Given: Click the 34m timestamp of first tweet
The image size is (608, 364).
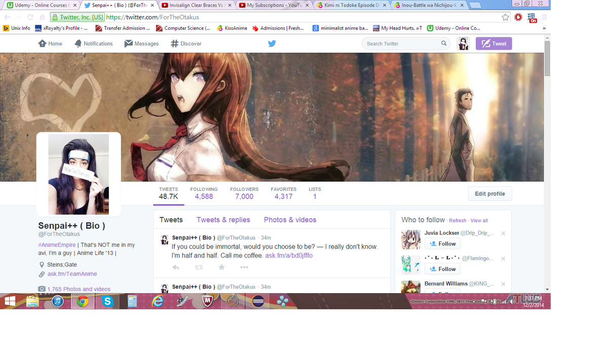Looking at the screenshot, I should click(265, 238).
